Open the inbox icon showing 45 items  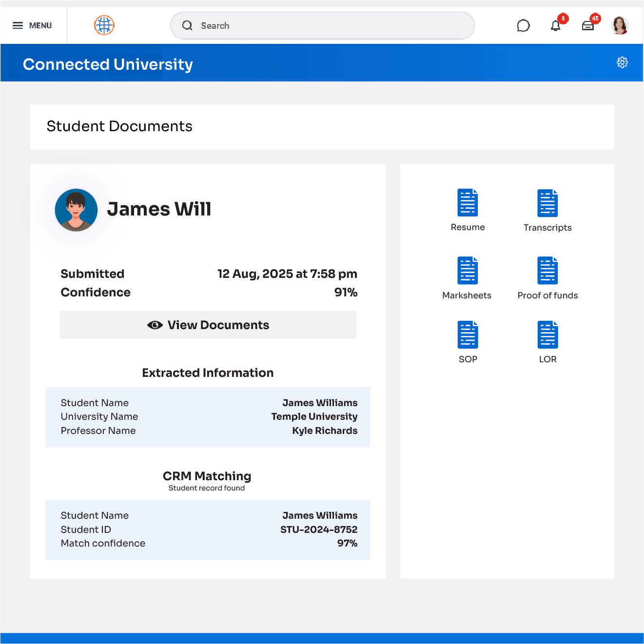(x=588, y=25)
